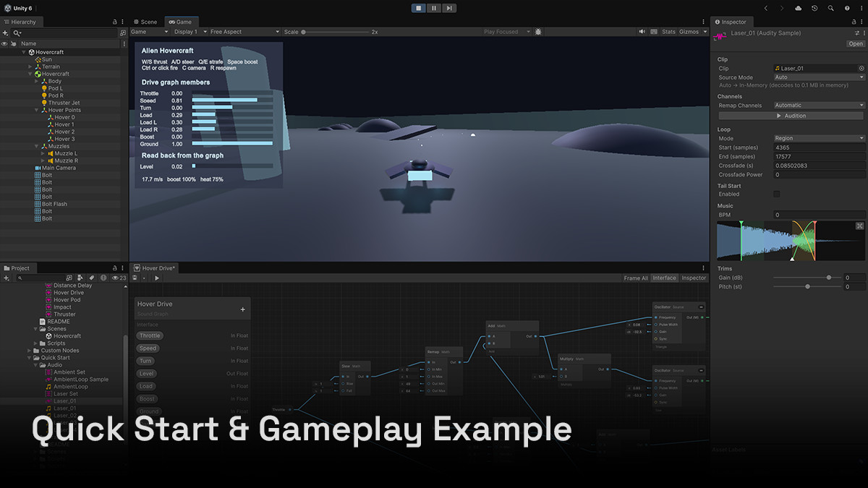Toggle Stats in Game view

click(x=668, y=32)
